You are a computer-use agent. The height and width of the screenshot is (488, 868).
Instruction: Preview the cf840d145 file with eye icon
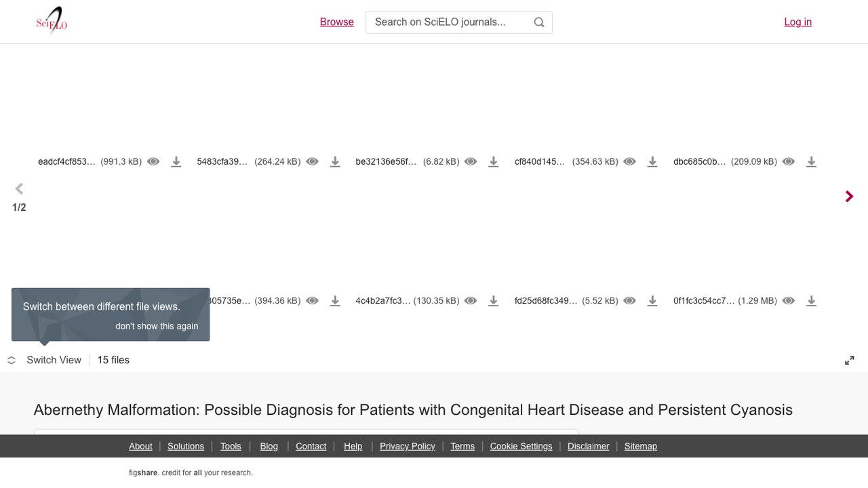pyautogui.click(x=629, y=161)
